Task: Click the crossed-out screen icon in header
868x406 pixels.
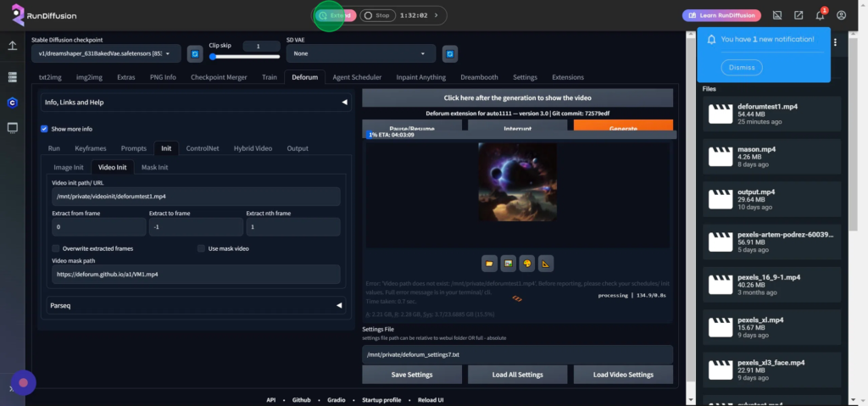Action: [x=777, y=15]
